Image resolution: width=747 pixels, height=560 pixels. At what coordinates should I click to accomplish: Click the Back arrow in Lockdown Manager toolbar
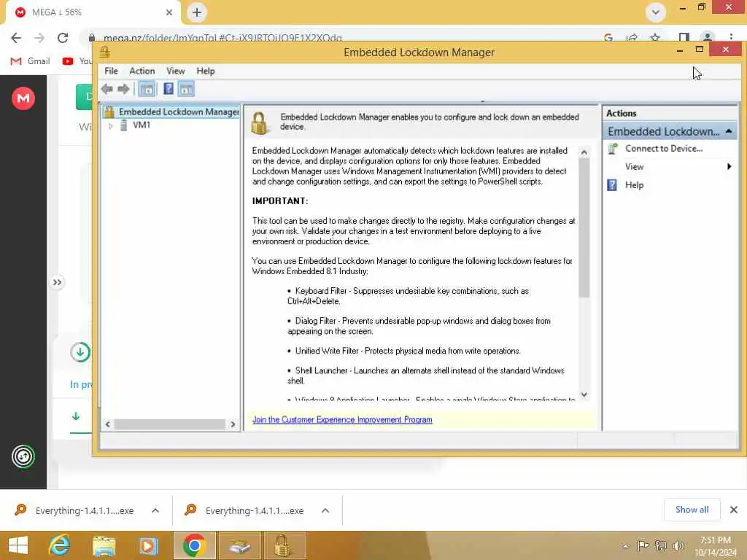(x=107, y=89)
